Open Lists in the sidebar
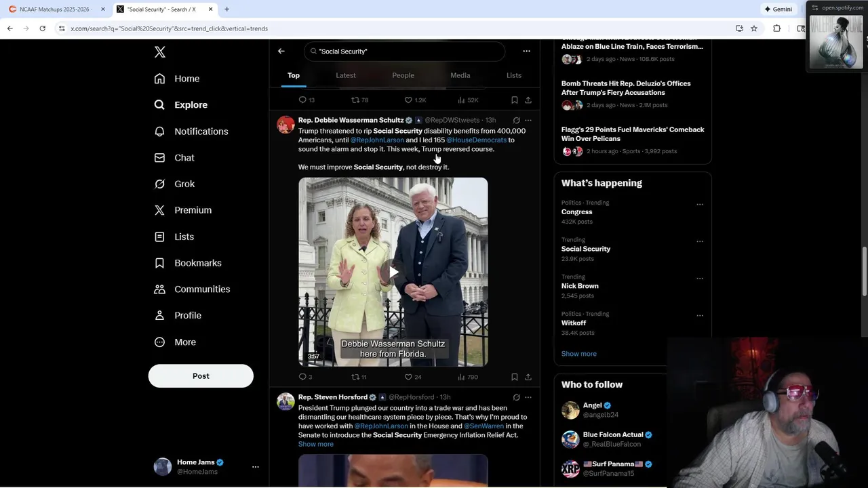The image size is (868, 488). [x=174, y=237]
